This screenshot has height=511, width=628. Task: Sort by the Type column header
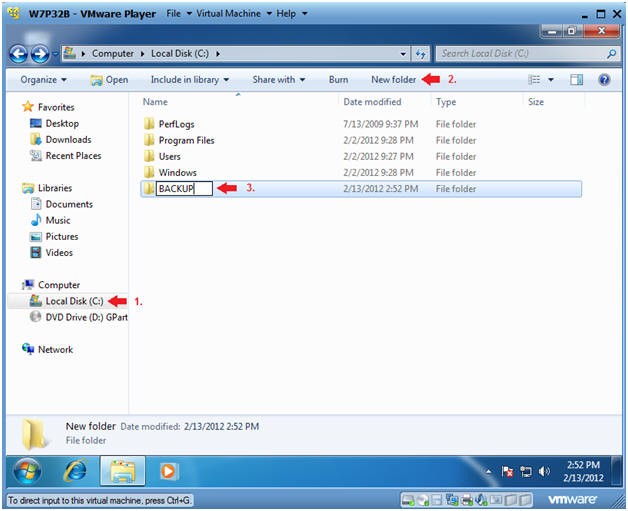point(446,102)
